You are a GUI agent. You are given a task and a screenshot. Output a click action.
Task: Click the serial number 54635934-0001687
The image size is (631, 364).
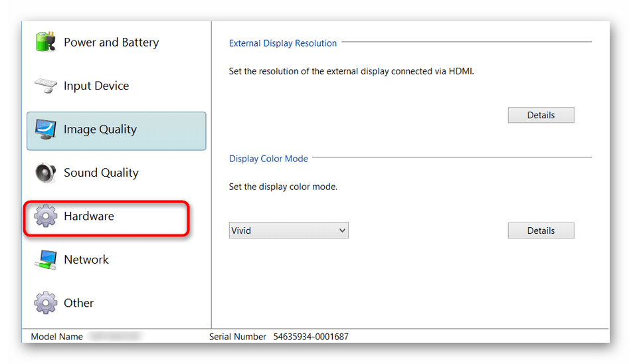pyautogui.click(x=310, y=337)
